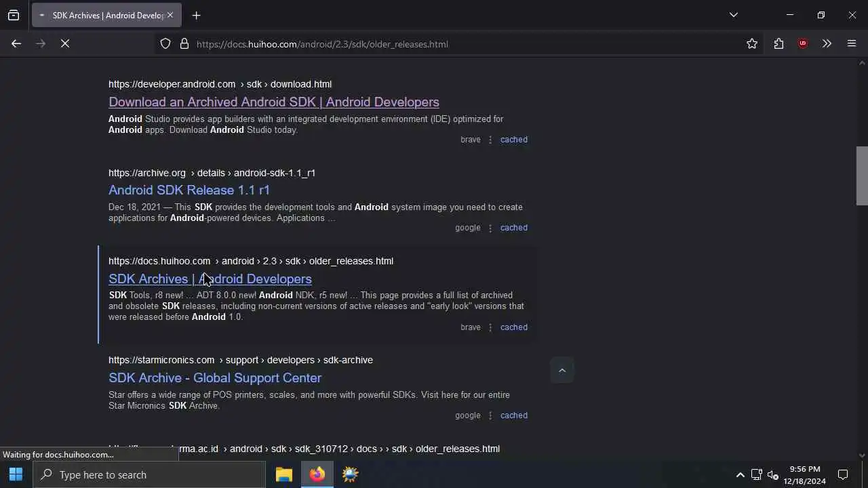Open the gear-shaped app in taskbar
868x488 pixels.
point(350,474)
